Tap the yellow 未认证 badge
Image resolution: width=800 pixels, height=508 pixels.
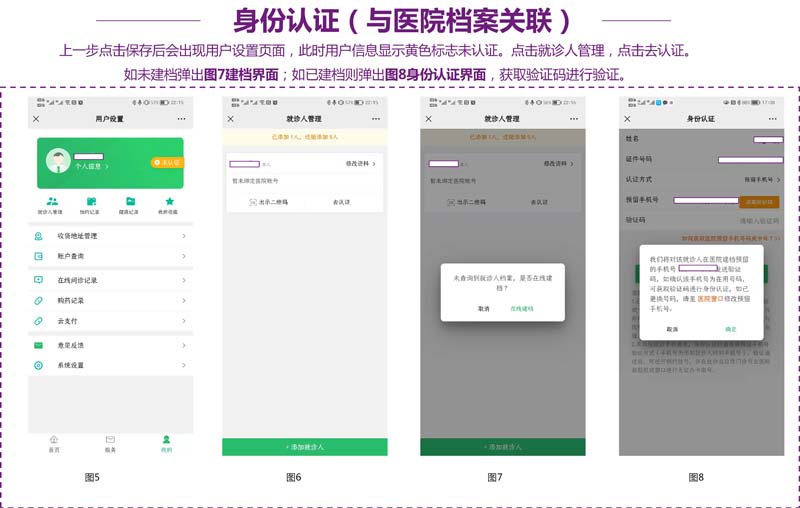(x=167, y=162)
